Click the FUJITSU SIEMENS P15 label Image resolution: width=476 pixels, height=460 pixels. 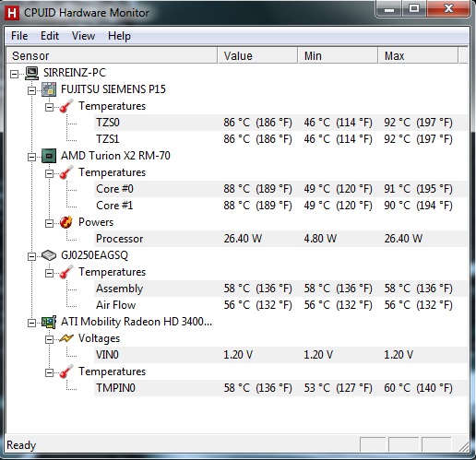[113, 89]
